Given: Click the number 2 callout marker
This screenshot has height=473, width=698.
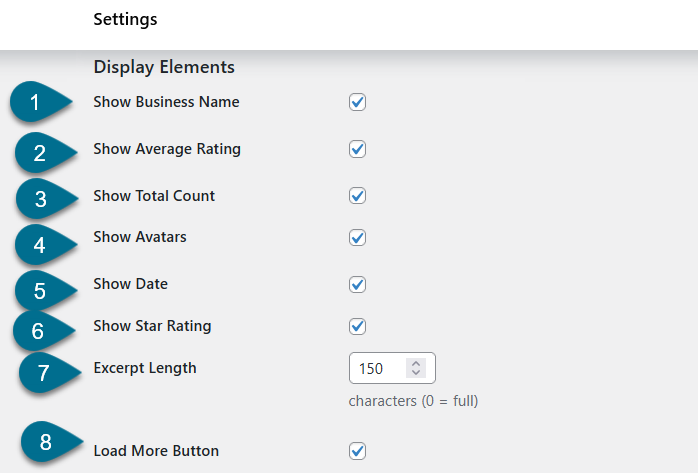Looking at the screenshot, I should coord(41,153).
